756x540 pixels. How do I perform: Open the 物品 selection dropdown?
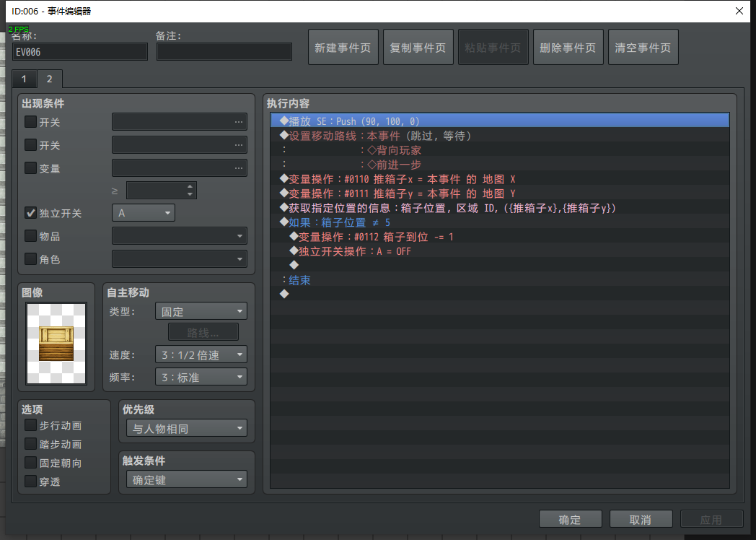[x=180, y=236]
